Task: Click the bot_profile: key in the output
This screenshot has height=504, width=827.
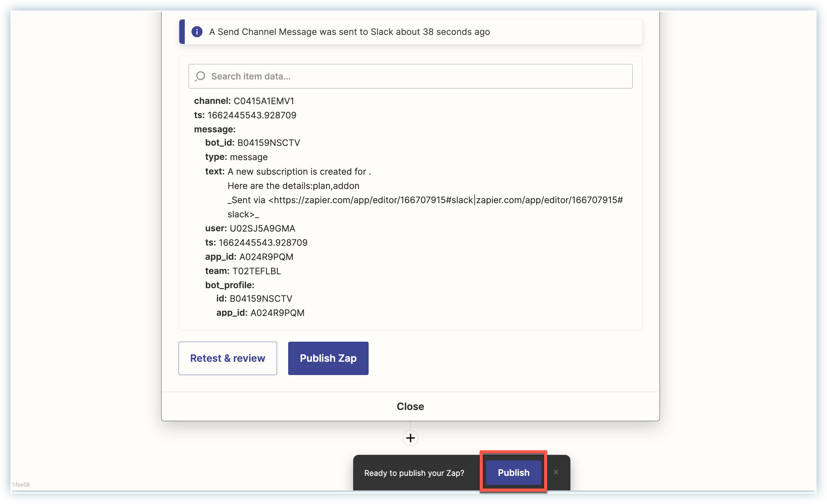Action: coord(230,285)
